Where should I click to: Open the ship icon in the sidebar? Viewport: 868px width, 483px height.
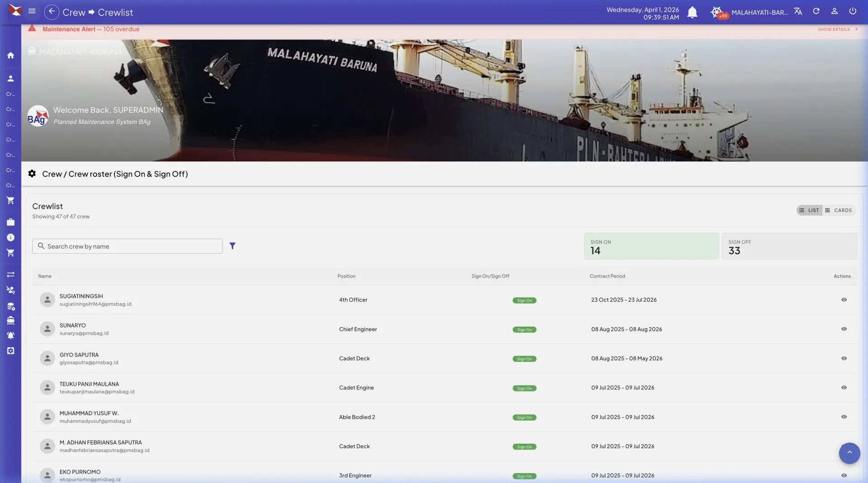tap(10, 320)
